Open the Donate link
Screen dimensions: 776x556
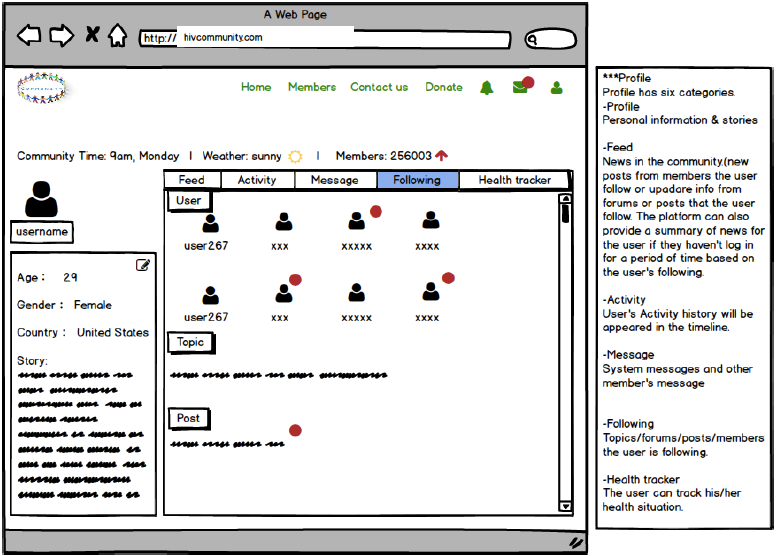(443, 87)
